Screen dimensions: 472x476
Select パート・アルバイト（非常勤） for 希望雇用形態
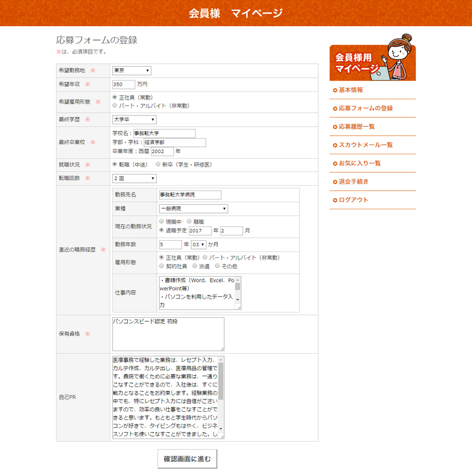[115, 105]
